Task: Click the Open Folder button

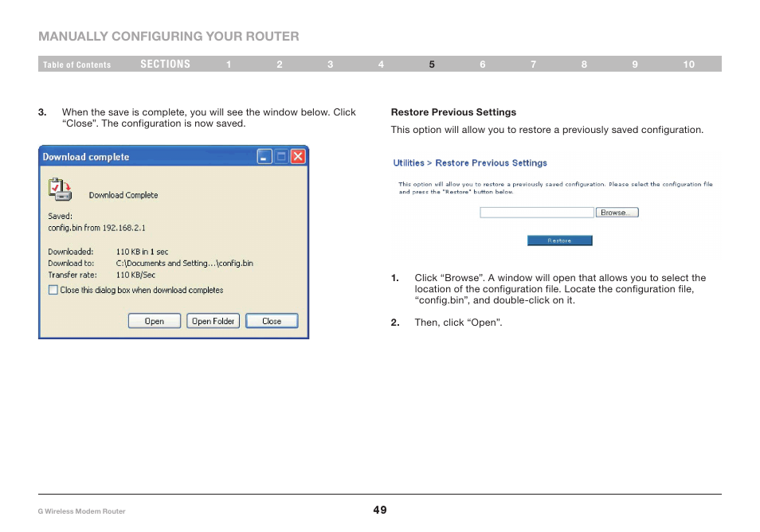Action: (213, 321)
